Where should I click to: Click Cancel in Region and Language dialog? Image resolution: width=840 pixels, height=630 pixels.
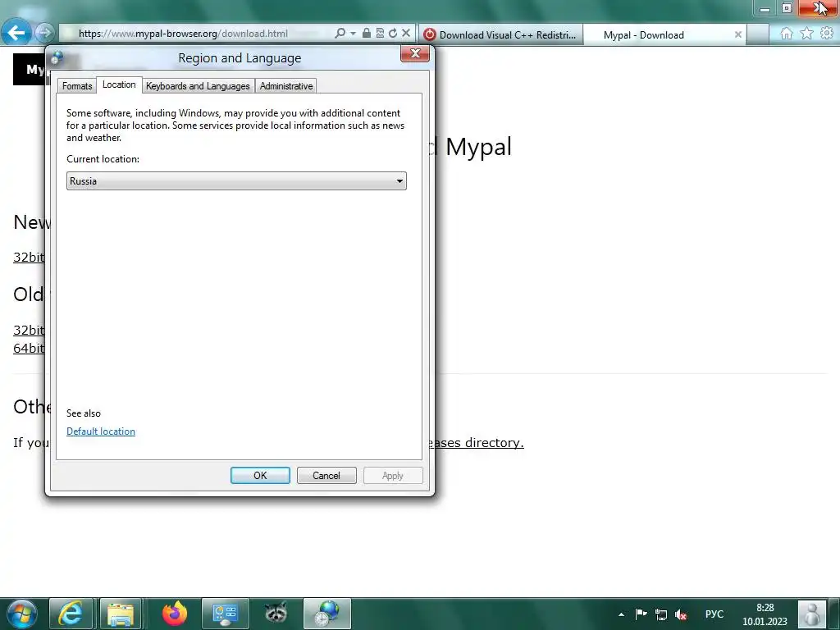pos(326,475)
